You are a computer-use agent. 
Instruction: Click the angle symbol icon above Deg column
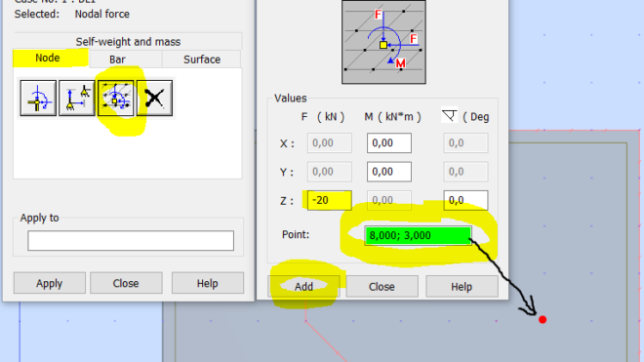click(449, 116)
